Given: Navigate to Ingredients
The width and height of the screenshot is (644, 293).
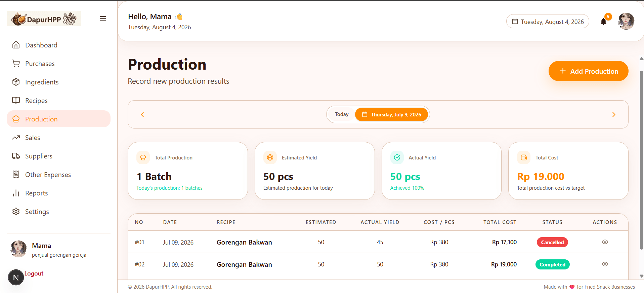Looking at the screenshot, I should (58, 82).
